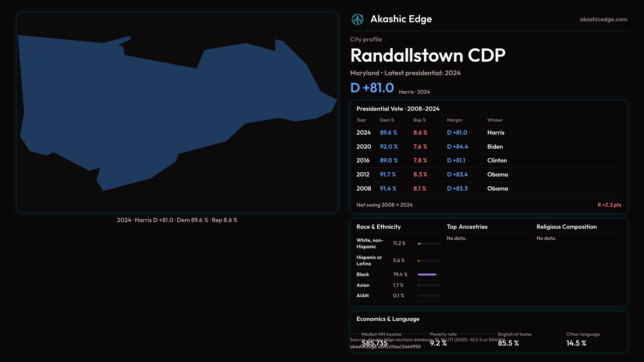Screen dimensions: 644x362
Task: Open the akashicedge.com link in header
Action: tap(603, 19)
